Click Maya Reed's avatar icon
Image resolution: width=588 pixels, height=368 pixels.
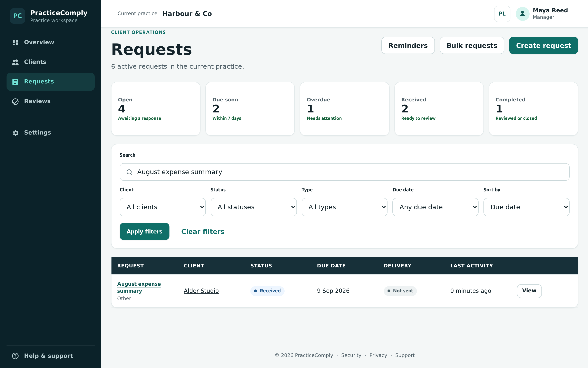(x=522, y=14)
